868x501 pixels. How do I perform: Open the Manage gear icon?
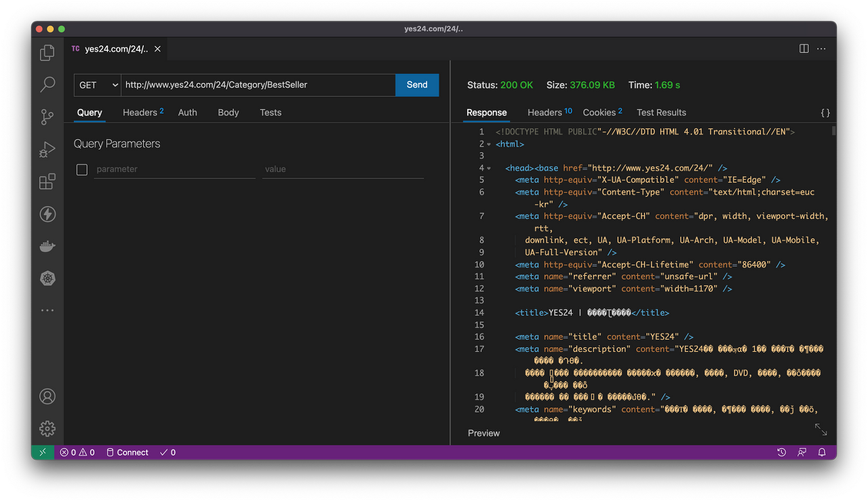click(47, 428)
